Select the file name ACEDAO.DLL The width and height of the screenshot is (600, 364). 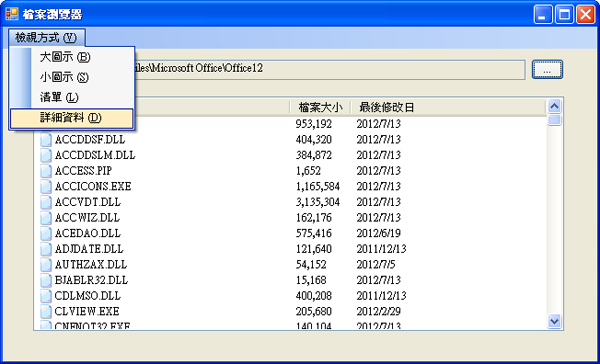(x=88, y=233)
